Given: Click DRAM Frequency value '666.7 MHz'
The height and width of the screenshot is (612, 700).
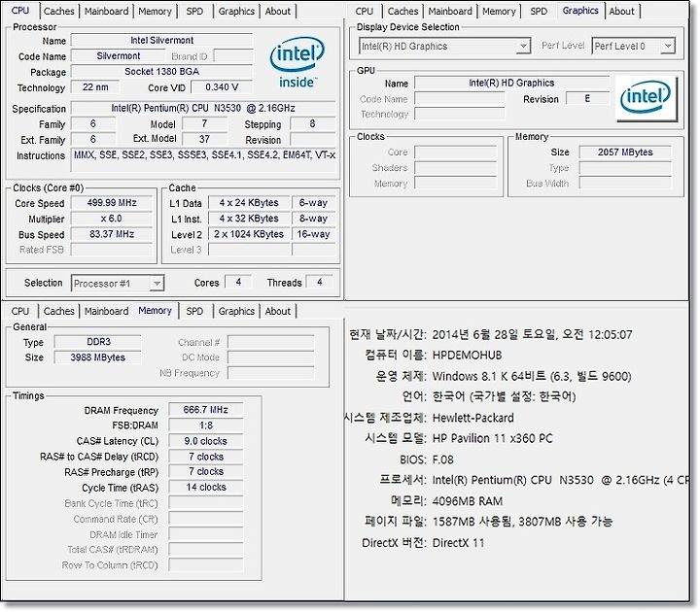Looking at the screenshot, I should [x=206, y=410].
